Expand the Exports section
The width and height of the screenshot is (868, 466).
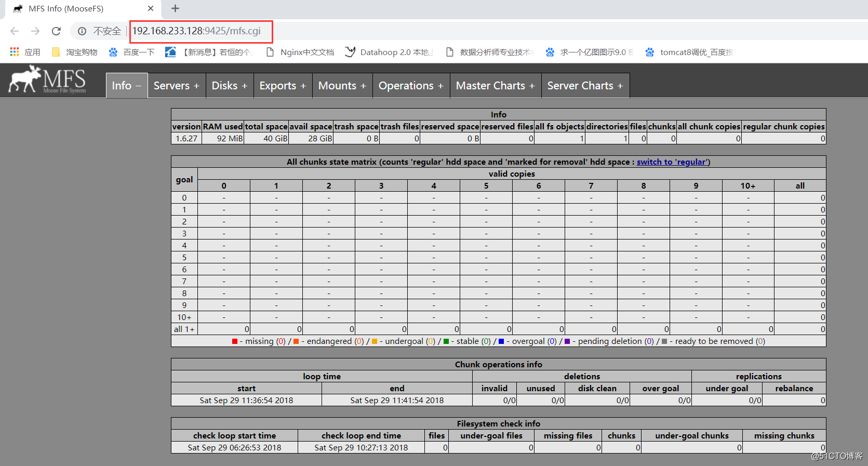pos(283,85)
